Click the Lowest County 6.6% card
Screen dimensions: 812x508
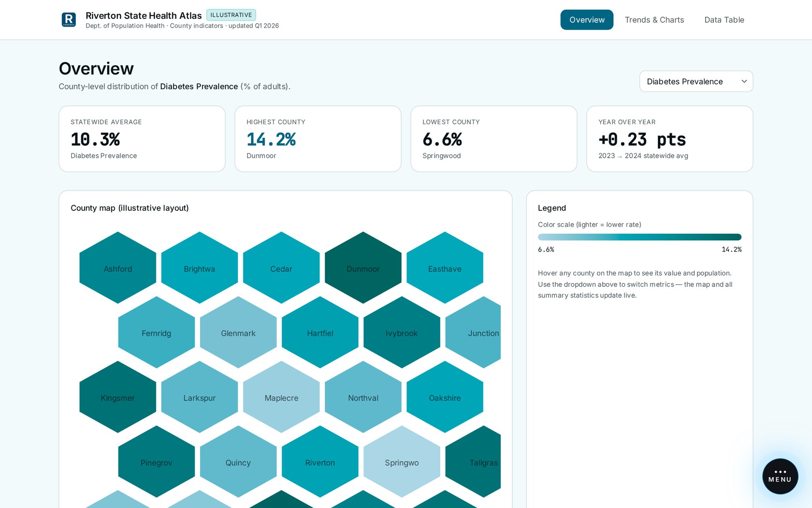click(x=494, y=139)
